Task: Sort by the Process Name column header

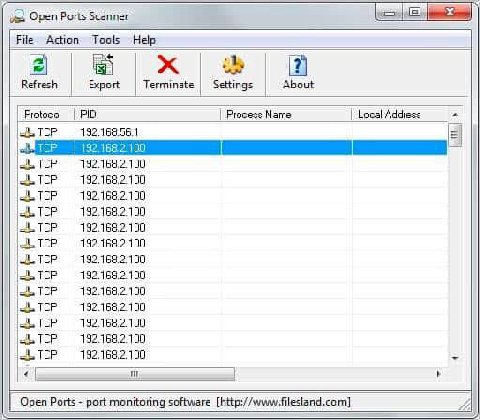Action: 286,114
